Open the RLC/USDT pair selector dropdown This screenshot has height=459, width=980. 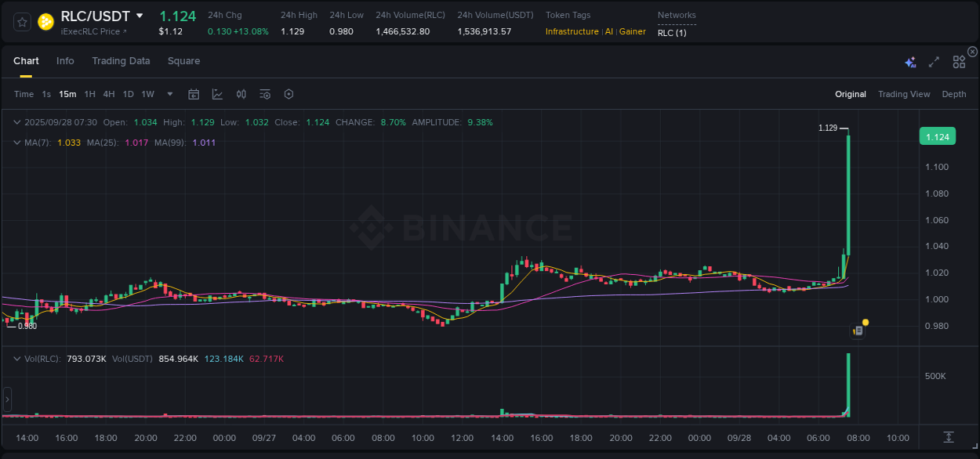[x=140, y=16]
